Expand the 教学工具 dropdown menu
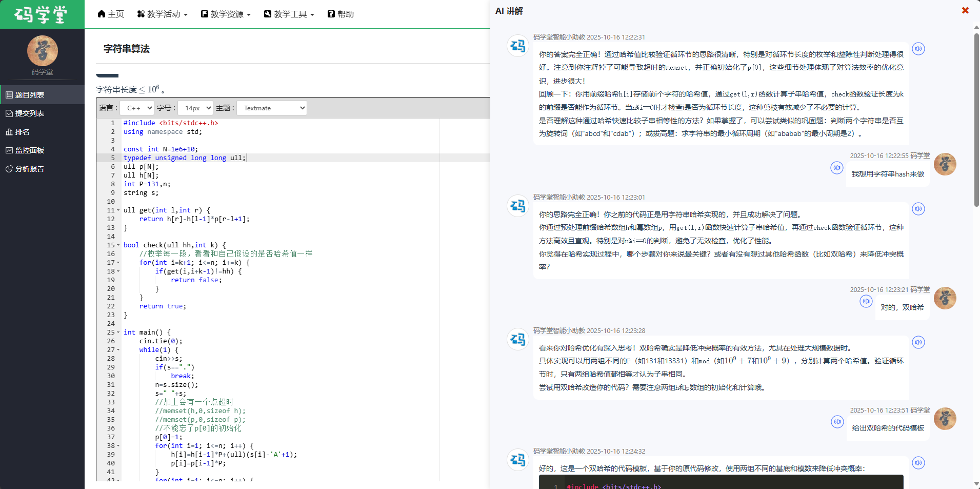The height and width of the screenshot is (489, 980). pyautogui.click(x=289, y=14)
